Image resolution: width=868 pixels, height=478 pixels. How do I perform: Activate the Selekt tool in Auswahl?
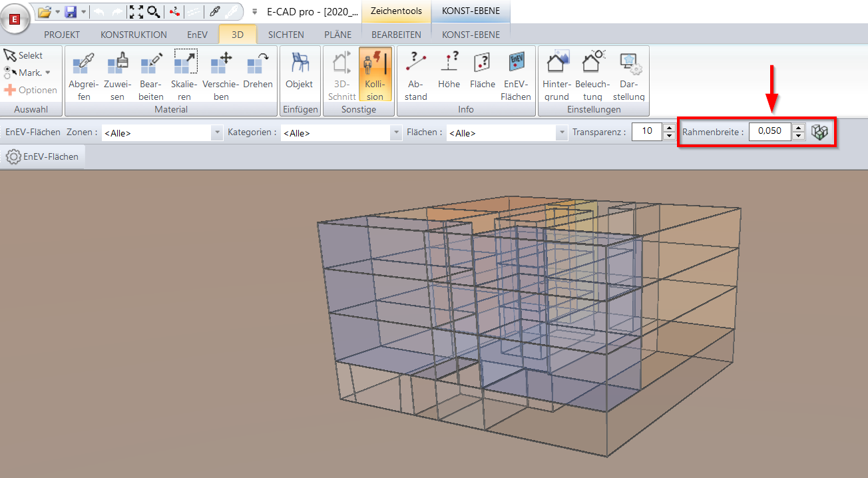click(x=23, y=55)
